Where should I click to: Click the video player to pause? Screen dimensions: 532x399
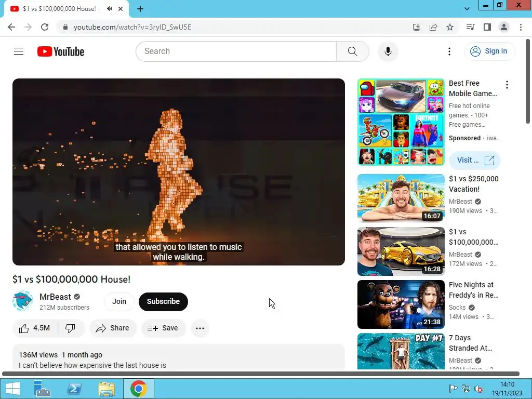179,171
